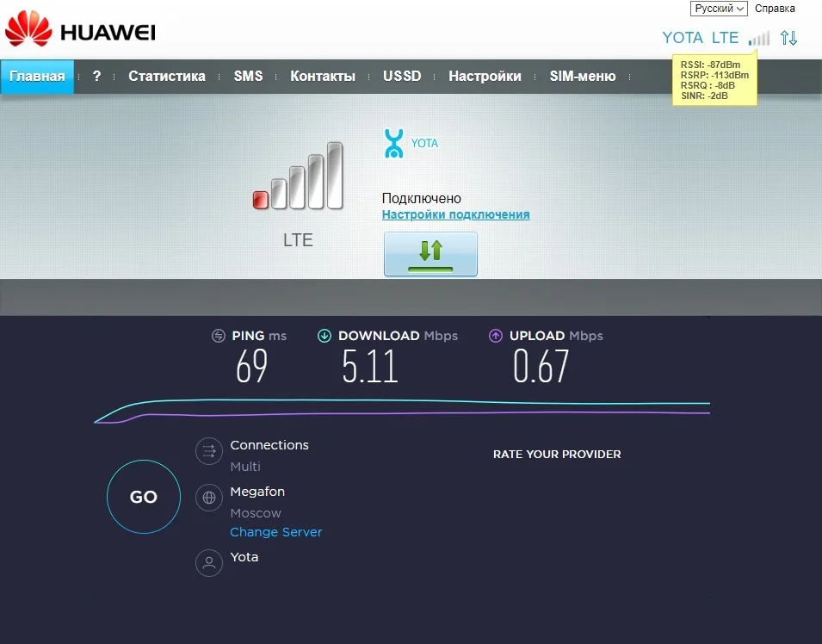The height and width of the screenshot is (644, 822).
Task: Click the Yota provider name in speedtest
Action: pos(244,557)
